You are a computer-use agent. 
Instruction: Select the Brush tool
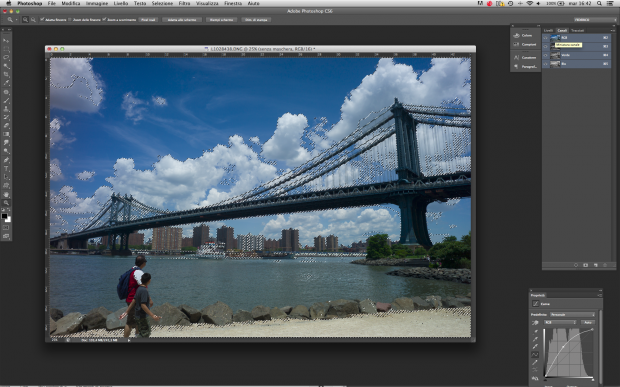[6, 100]
